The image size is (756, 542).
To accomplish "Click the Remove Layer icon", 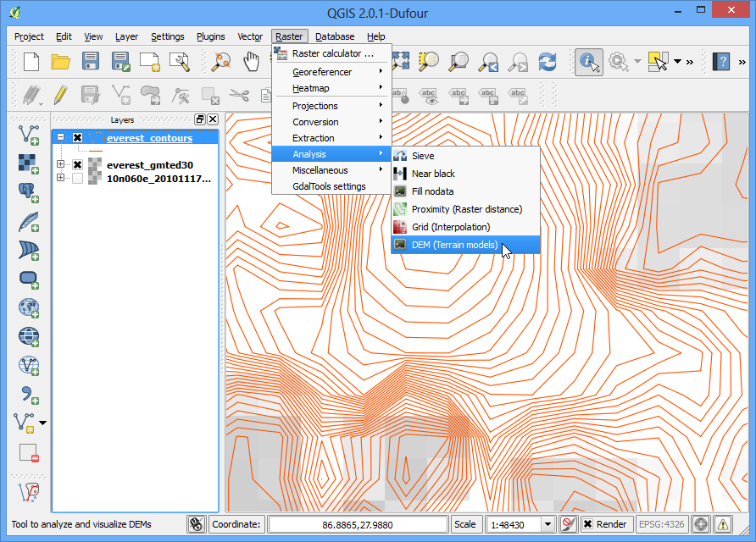I will [x=29, y=453].
